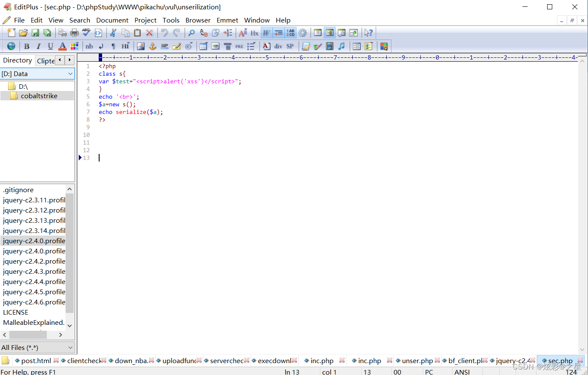Open Find with the magnifier icon

[x=192, y=33]
